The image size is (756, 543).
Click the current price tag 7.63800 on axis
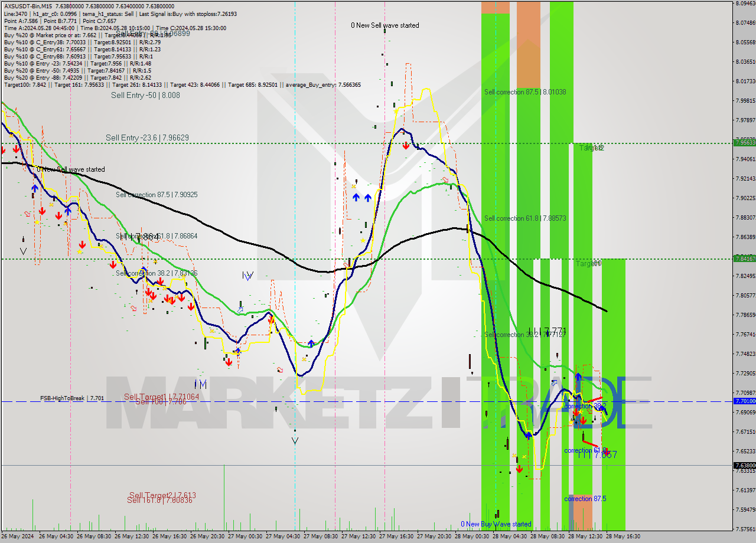[743, 465]
